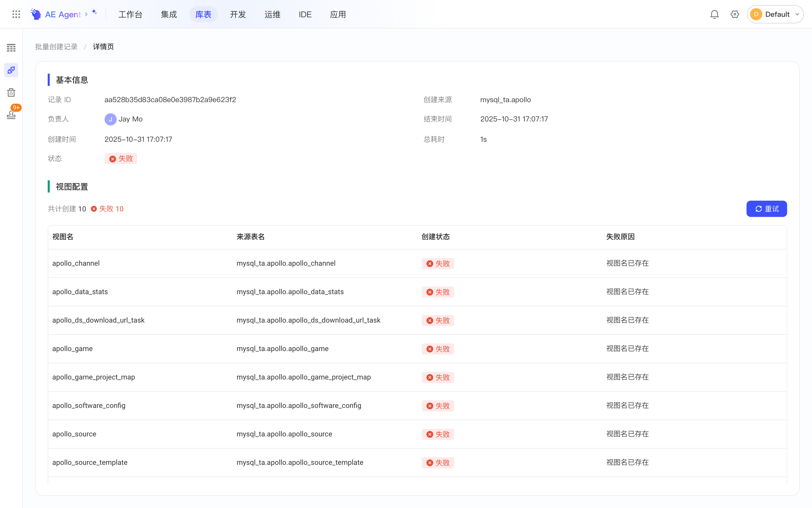Click the 失败 tag in apollo_game row
This screenshot has height=508, width=812.
pyautogui.click(x=438, y=349)
